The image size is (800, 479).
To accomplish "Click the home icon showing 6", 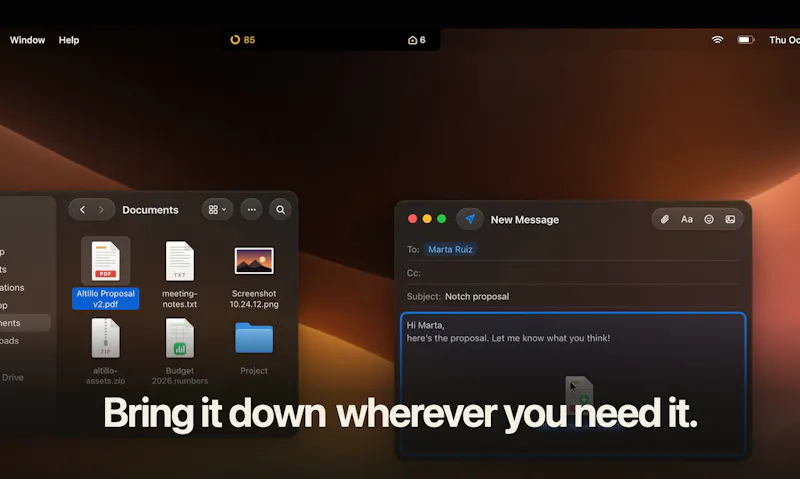I will click(x=412, y=40).
